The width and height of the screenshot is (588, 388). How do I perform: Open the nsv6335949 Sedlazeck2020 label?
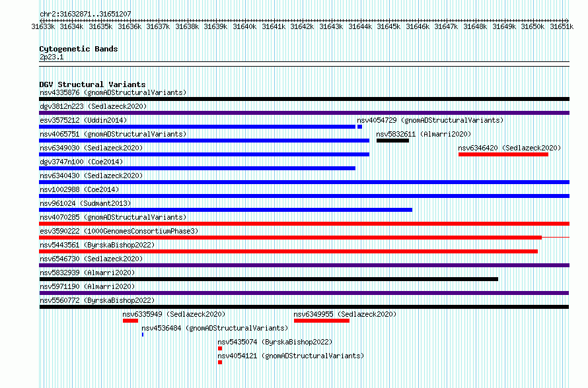pos(174,314)
